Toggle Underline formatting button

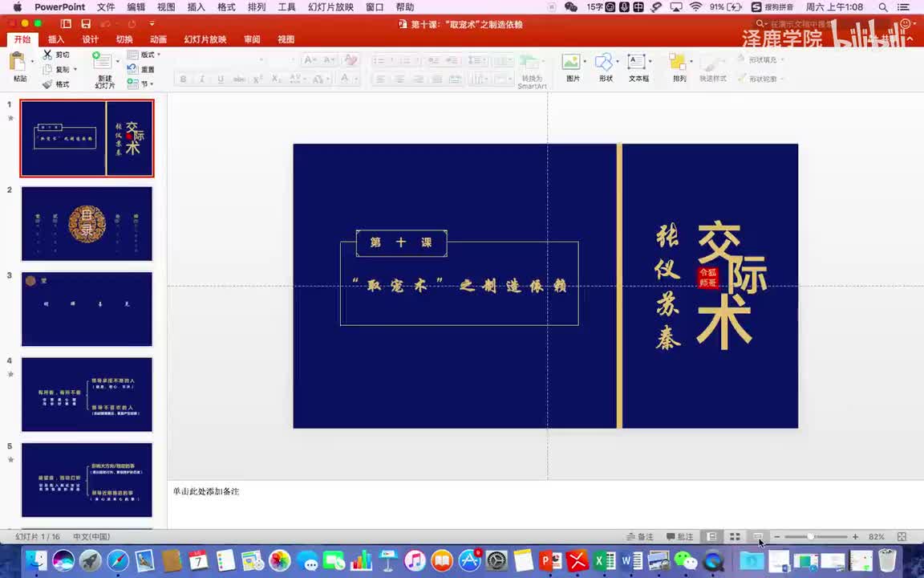pyautogui.click(x=221, y=79)
